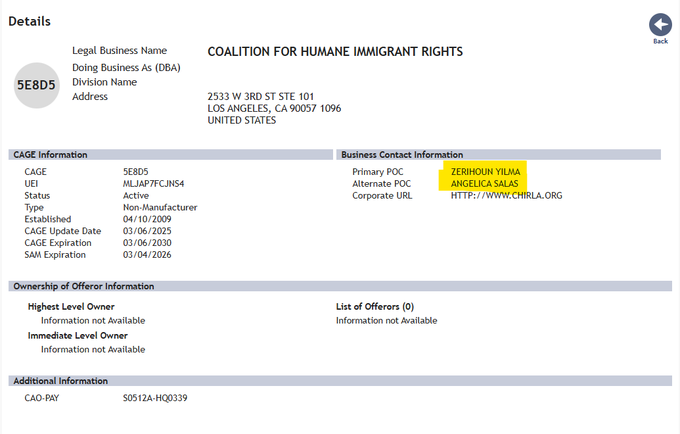The image size is (680, 434).
Task: Click the CAGE Information section header
Action: [x=50, y=155]
